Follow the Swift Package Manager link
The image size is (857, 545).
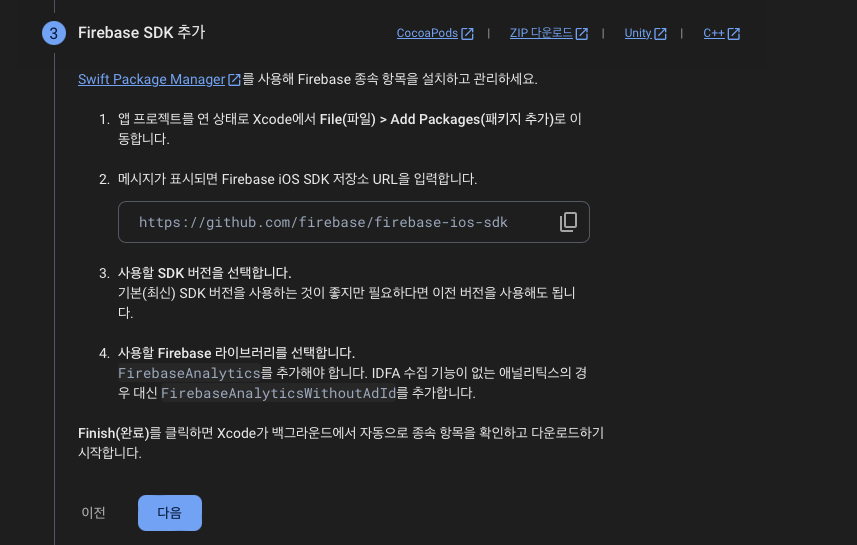click(152, 79)
